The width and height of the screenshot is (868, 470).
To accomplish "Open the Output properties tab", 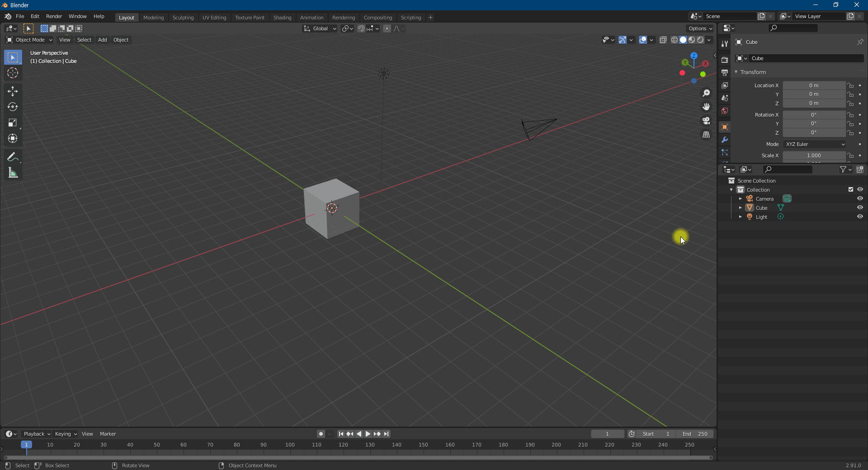I will [725, 73].
